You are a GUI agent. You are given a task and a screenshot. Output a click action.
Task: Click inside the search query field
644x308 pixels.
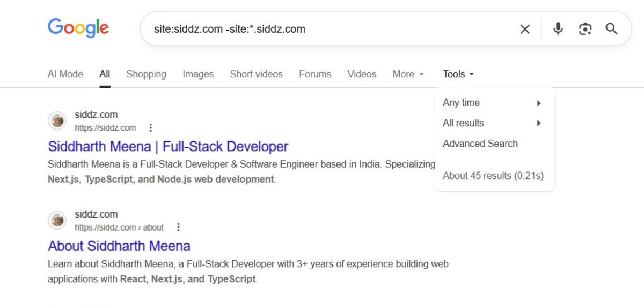327,29
